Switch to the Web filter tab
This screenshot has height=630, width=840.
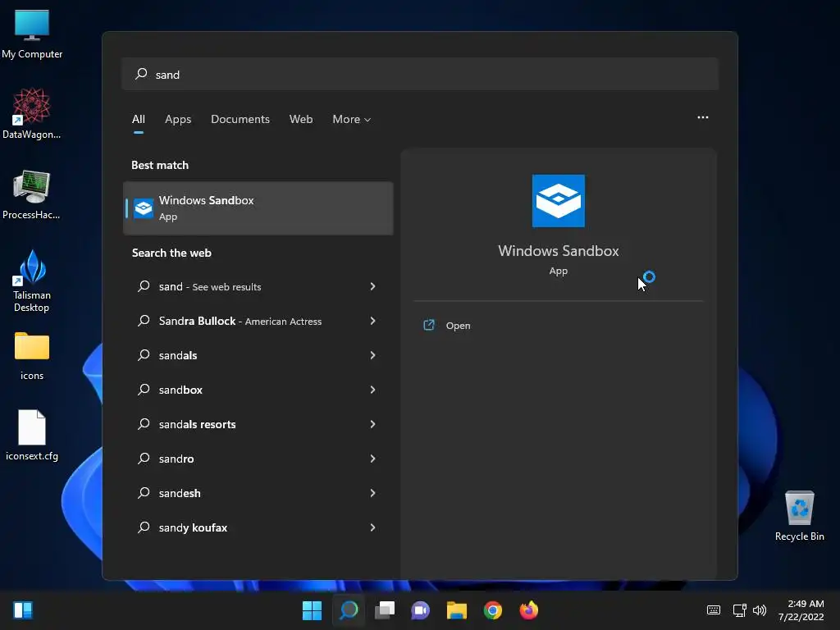click(301, 119)
